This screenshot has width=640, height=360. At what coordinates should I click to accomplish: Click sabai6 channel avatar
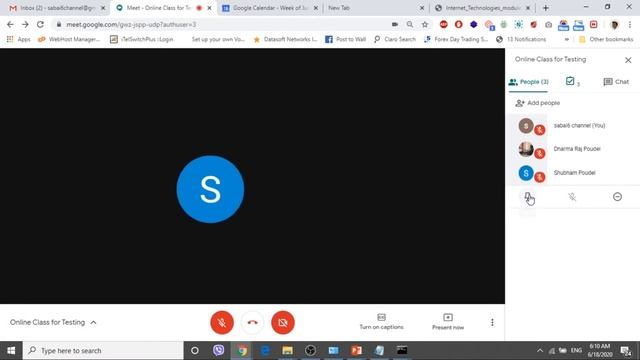526,126
